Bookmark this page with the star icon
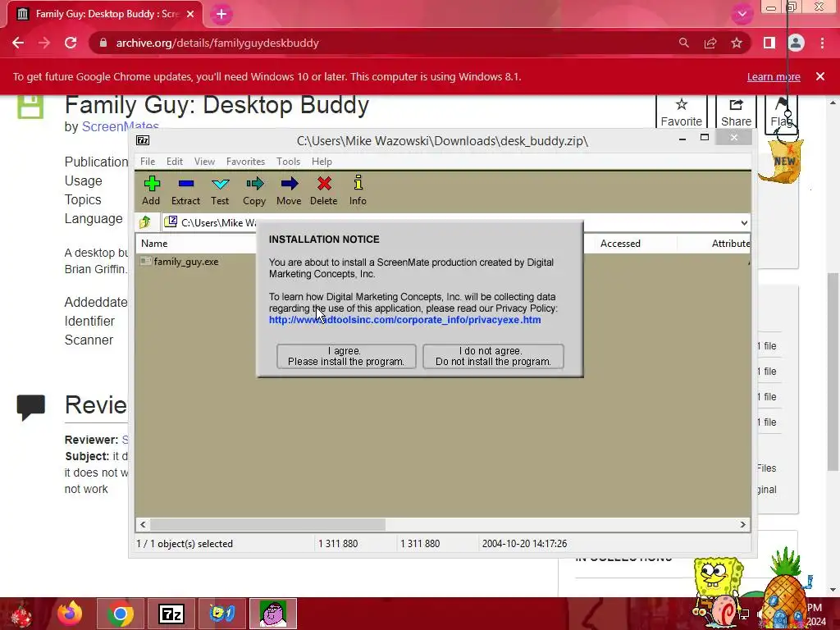Image resolution: width=840 pixels, height=630 pixels. click(737, 43)
